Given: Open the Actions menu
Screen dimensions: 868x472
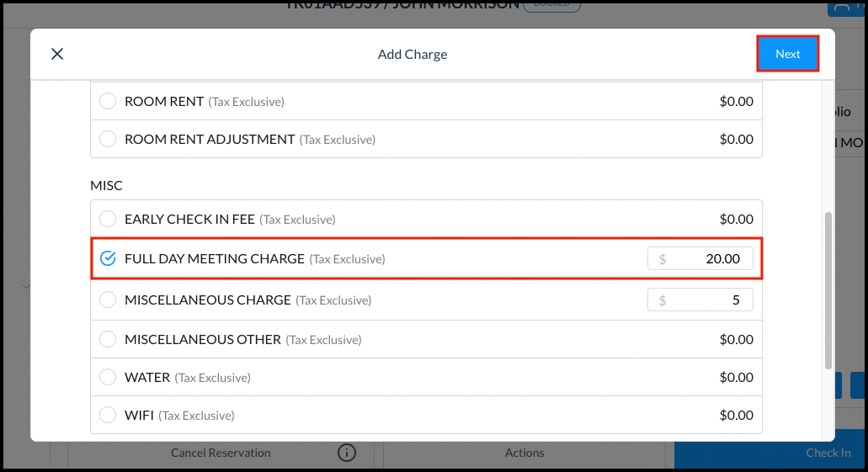Looking at the screenshot, I should pos(525,453).
